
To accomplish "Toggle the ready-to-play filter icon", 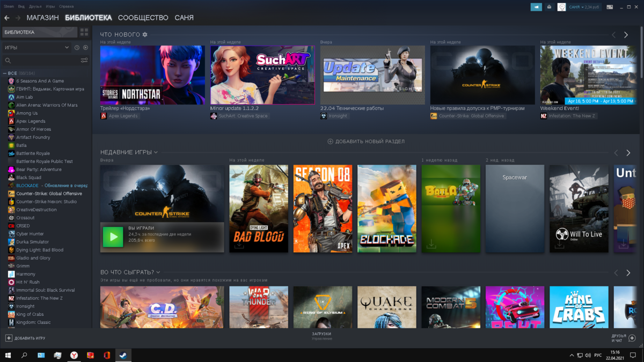I will (x=85, y=47).
